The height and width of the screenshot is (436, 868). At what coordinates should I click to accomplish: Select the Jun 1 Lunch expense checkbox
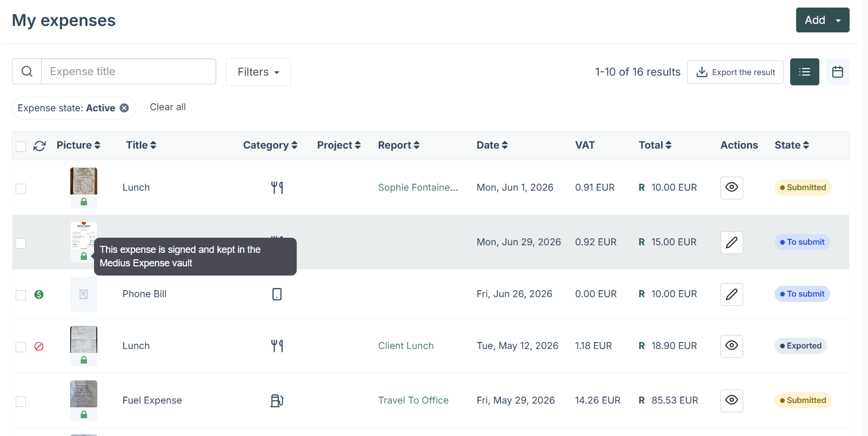pos(21,189)
